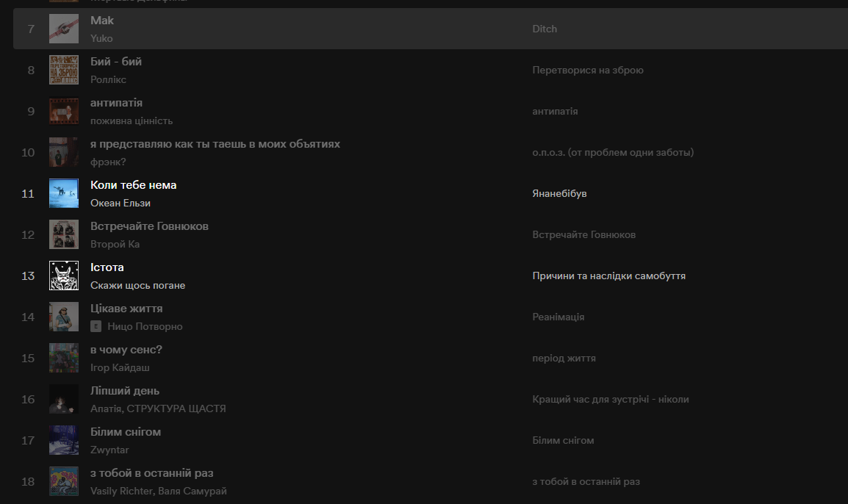Viewport: 848px width, 504px height.
Task: Select song title Білим снігом
Action: click(126, 431)
